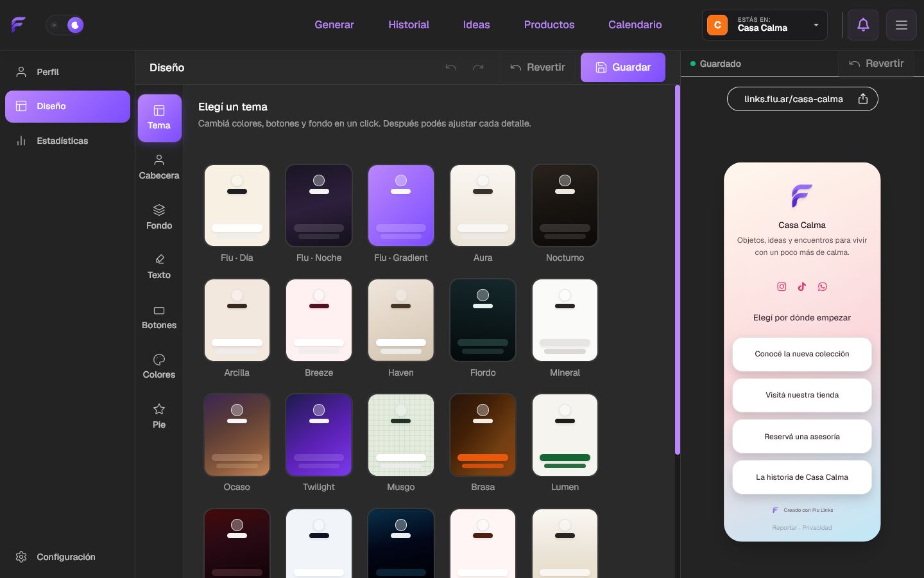The height and width of the screenshot is (578, 924).
Task: Click the undo arrow in Diseño toolbar
Action: pos(451,67)
